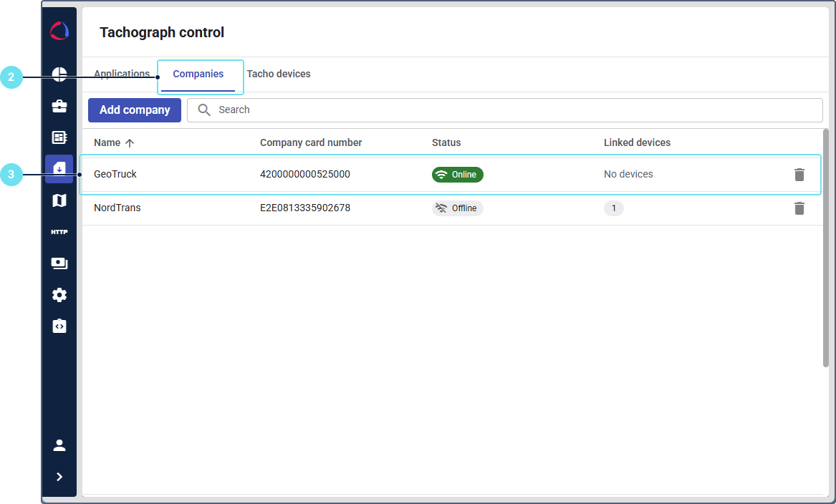Delete the NordTrans company via trash icon
The image size is (836, 504).
coord(799,208)
